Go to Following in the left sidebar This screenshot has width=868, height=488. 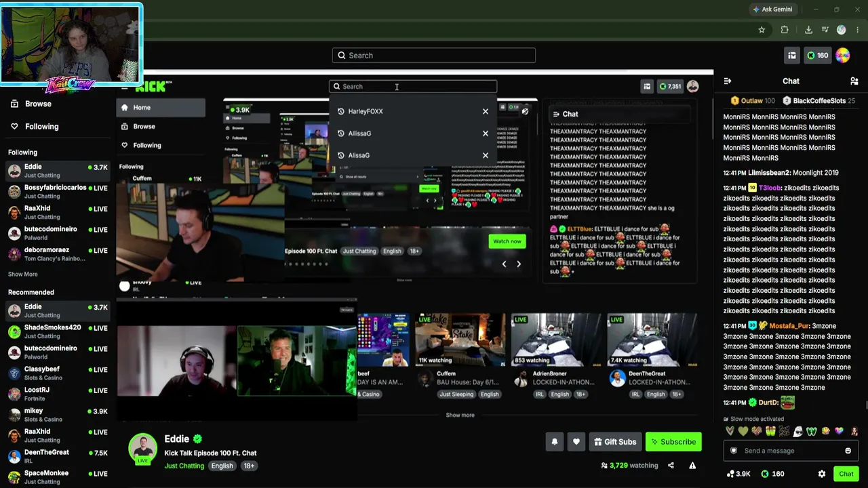tap(35, 126)
